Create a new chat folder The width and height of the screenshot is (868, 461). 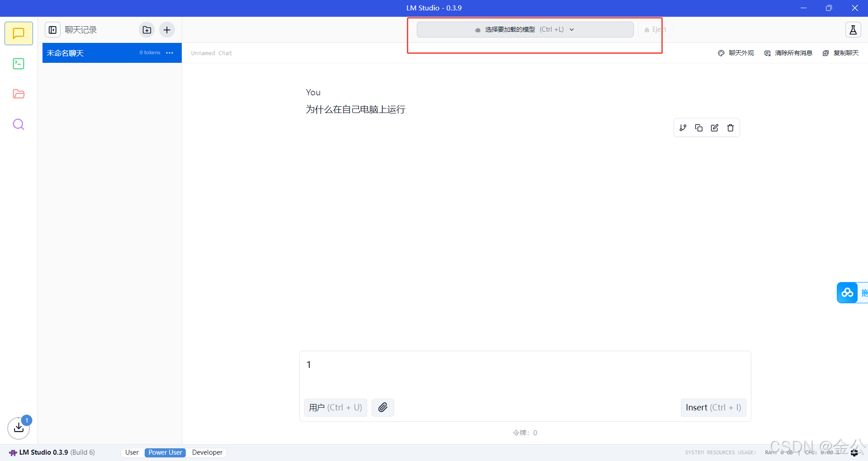click(x=147, y=30)
